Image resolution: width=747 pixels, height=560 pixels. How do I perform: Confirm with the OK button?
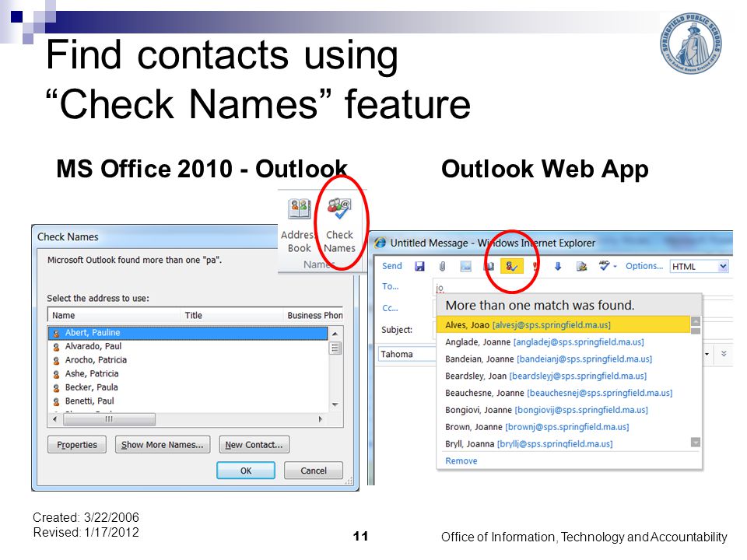pyautogui.click(x=246, y=471)
